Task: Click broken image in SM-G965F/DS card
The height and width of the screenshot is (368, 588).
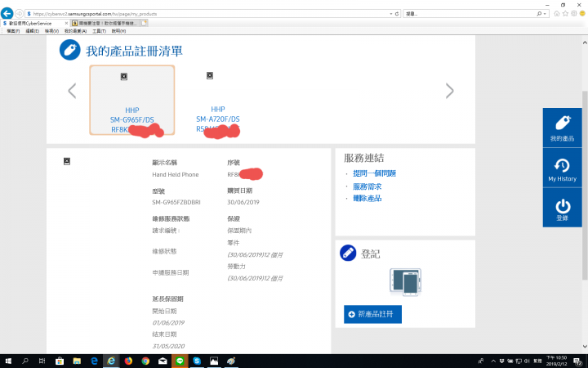Action: [124, 77]
